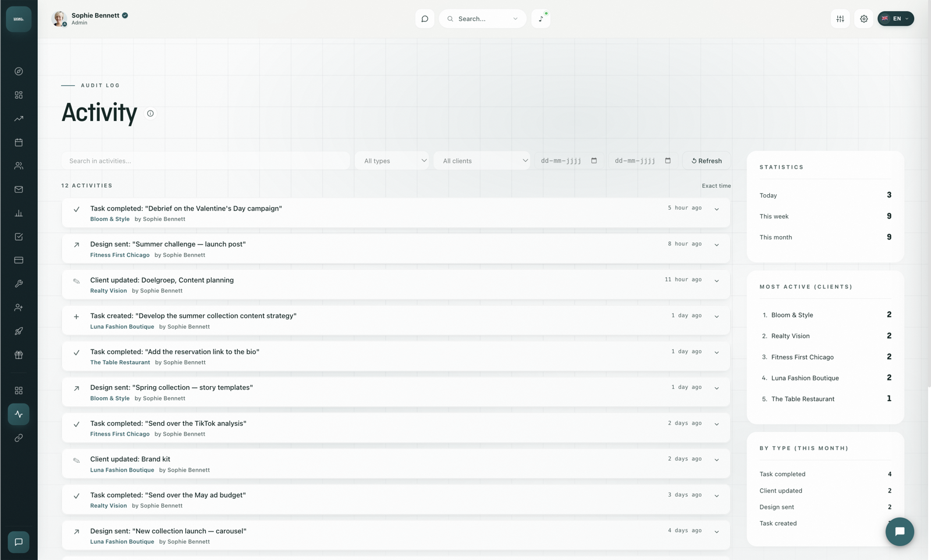Screen dimensions: 931x560
Task: Open the All types filter dropdown
Action: point(392,160)
